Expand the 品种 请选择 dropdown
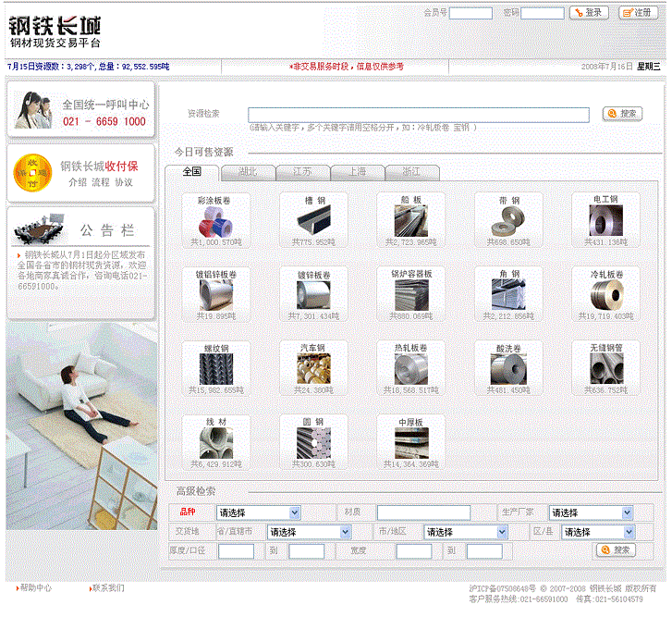The width and height of the screenshot is (672, 617). [259, 512]
